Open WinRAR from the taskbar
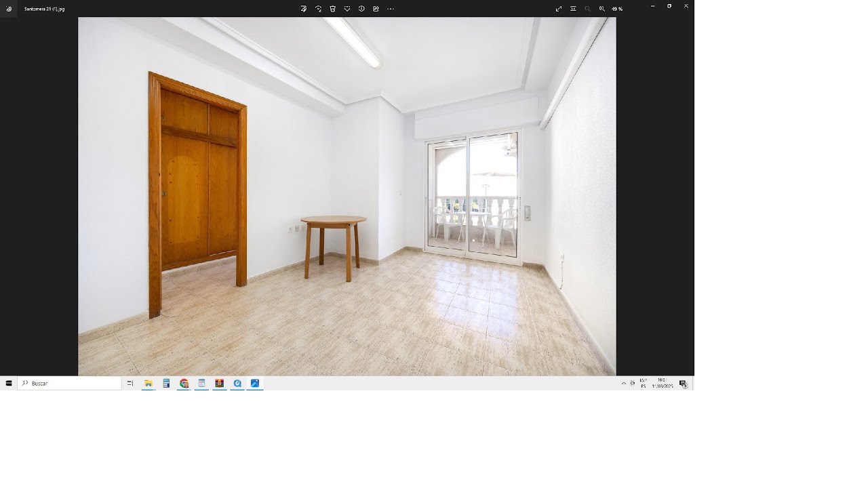This screenshot has width=868, height=488. tap(219, 383)
